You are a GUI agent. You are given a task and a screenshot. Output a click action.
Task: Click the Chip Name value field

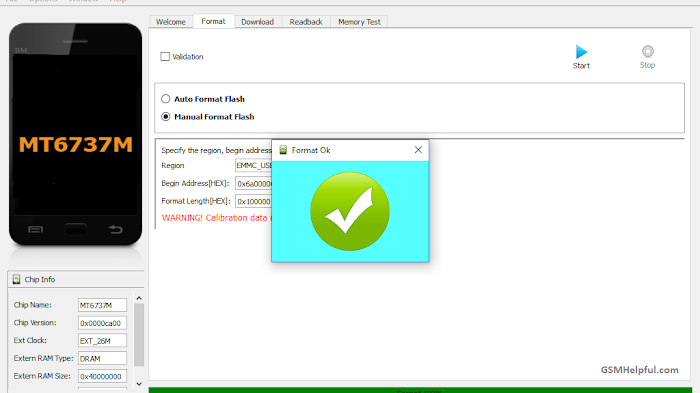pos(102,305)
